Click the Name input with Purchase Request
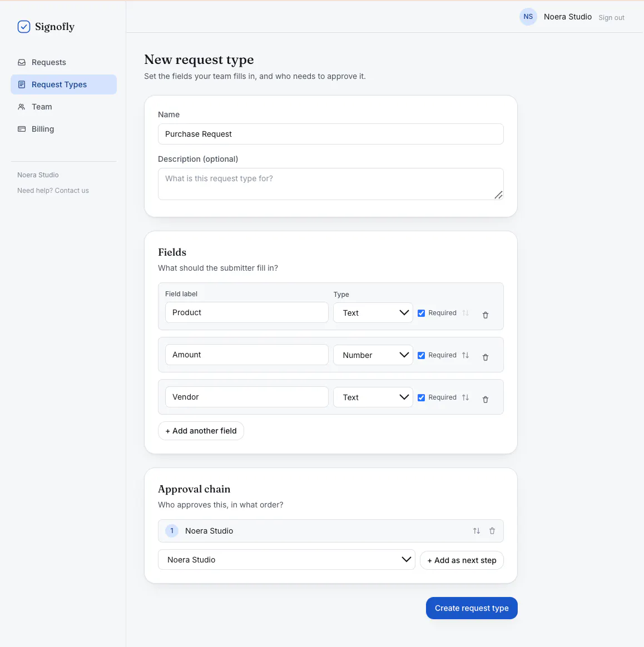Image resolution: width=644 pixels, height=647 pixels. [x=331, y=134]
